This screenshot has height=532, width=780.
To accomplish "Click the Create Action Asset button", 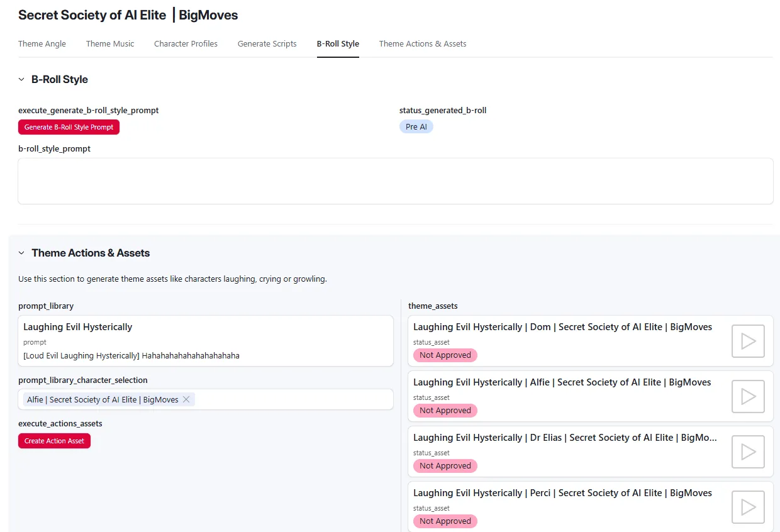I will pos(54,441).
